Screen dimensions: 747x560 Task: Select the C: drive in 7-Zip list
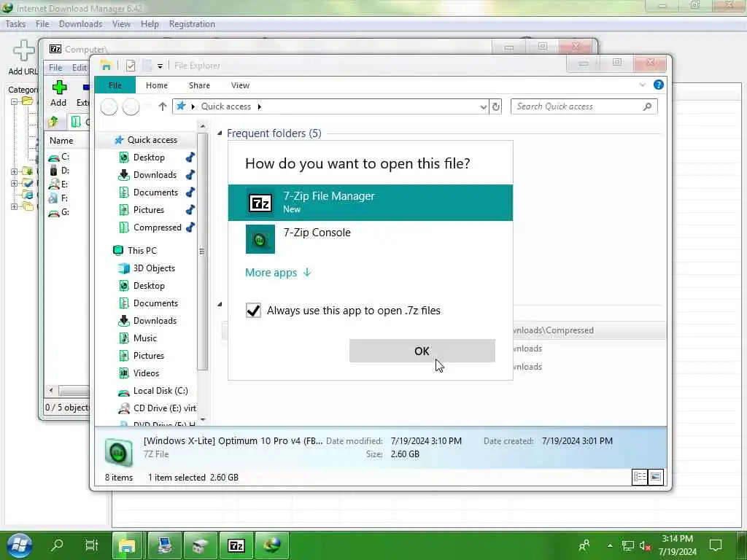coord(60,157)
